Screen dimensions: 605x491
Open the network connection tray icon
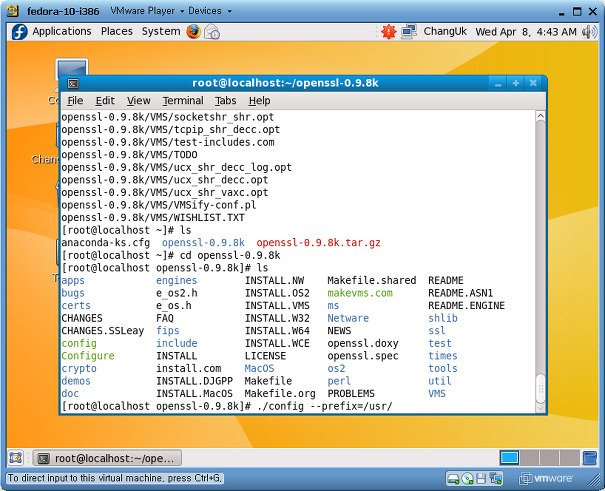(409, 32)
